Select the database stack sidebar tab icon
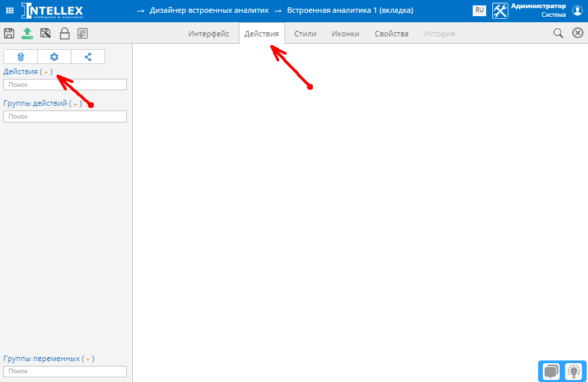Viewport: 588px width, 382px height. [x=21, y=57]
